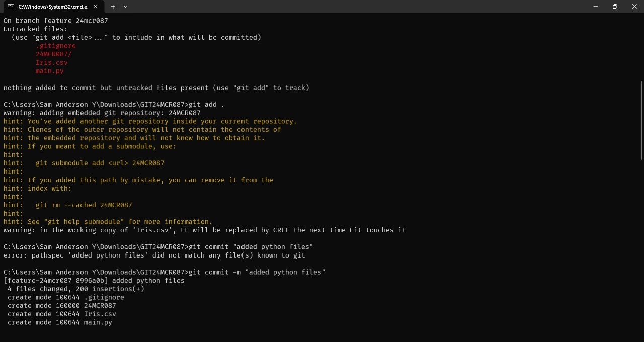Screen dimensions: 644x342
Task: Click the red Iris.csv untracked entry
Action: click(51, 63)
